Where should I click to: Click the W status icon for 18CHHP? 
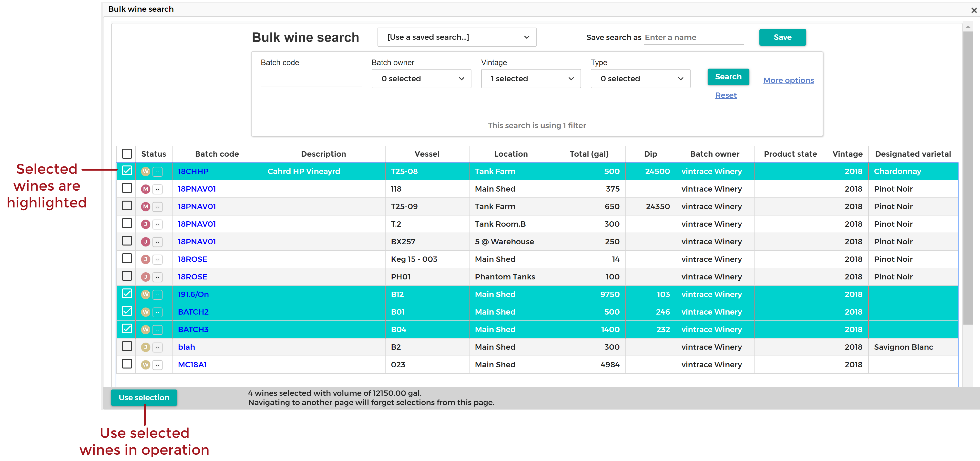pos(145,172)
